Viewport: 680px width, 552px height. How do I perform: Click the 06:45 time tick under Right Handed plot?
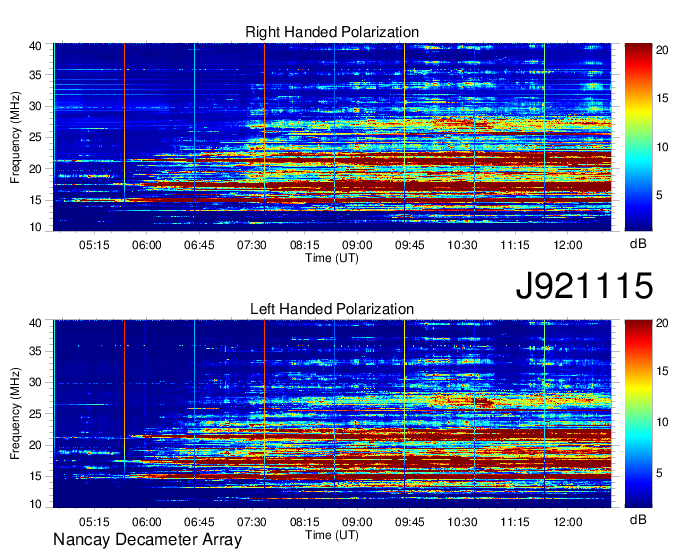(199, 245)
